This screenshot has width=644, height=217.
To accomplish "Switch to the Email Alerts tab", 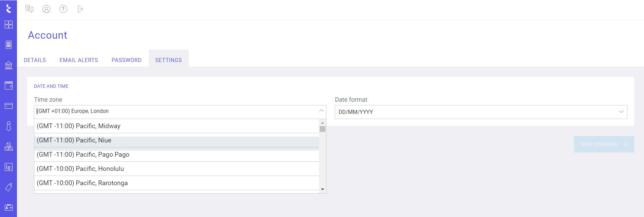I will [x=79, y=60].
